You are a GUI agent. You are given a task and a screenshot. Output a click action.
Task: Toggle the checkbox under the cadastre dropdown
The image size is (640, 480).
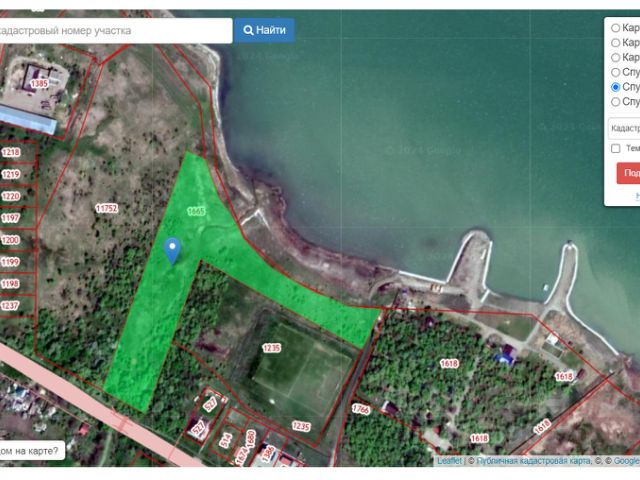click(x=616, y=148)
